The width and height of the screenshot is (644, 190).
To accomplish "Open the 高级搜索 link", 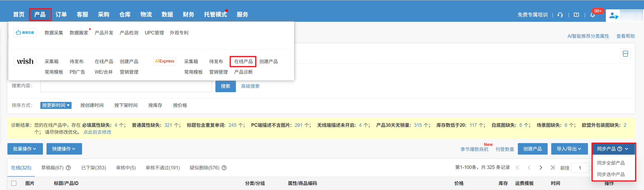I will pyautogui.click(x=250, y=86).
